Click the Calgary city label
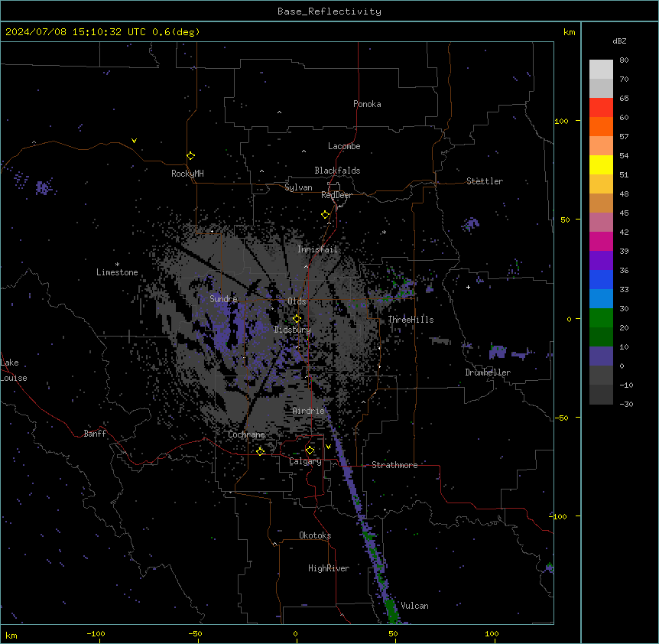This screenshot has width=659, height=644. pyautogui.click(x=305, y=461)
